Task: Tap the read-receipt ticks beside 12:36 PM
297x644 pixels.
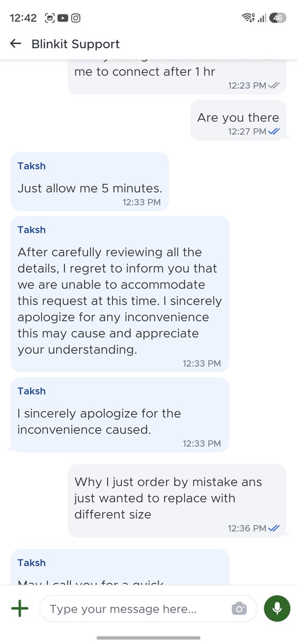Action: 274,528
